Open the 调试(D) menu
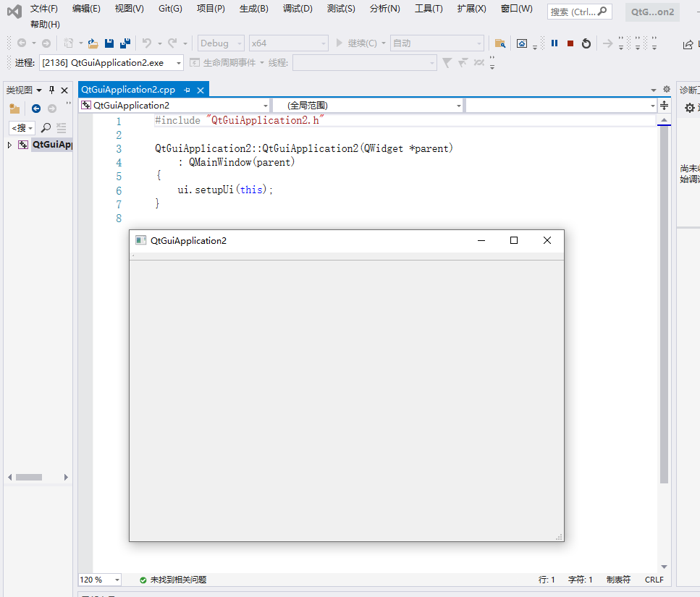Image resolution: width=700 pixels, height=597 pixels. [x=298, y=9]
